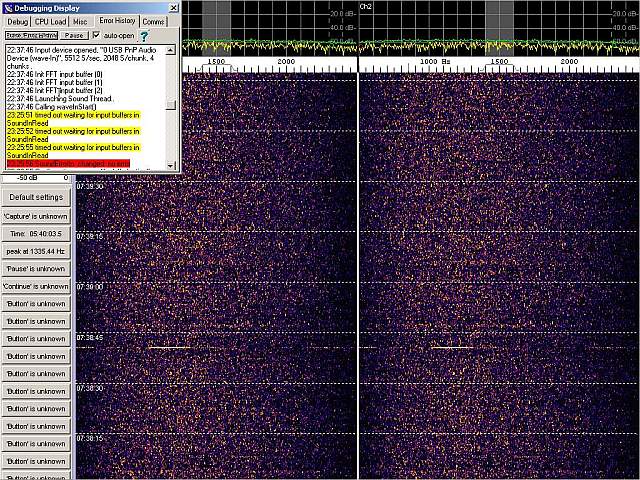The width and height of the screenshot is (640, 480).
Task: Click the blue question mark help icon
Action: point(144,35)
